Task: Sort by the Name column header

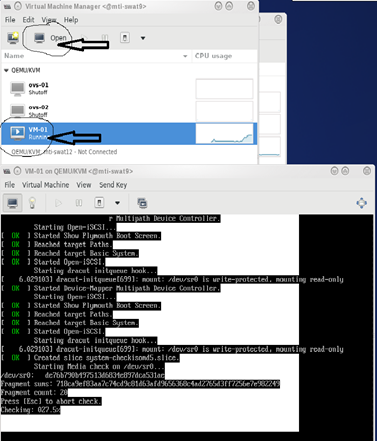Action: point(96,56)
